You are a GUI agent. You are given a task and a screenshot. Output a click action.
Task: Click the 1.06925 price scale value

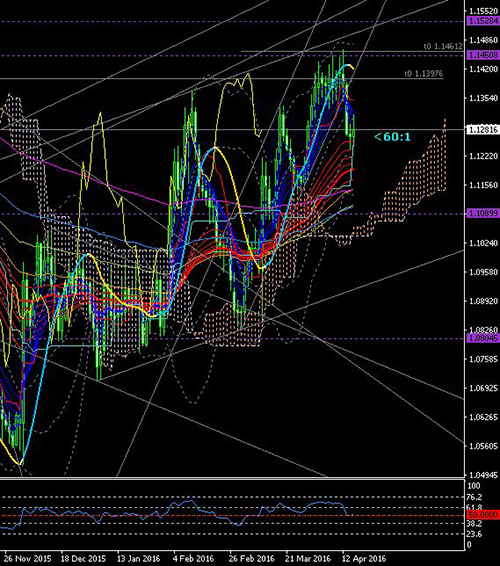[x=483, y=388]
